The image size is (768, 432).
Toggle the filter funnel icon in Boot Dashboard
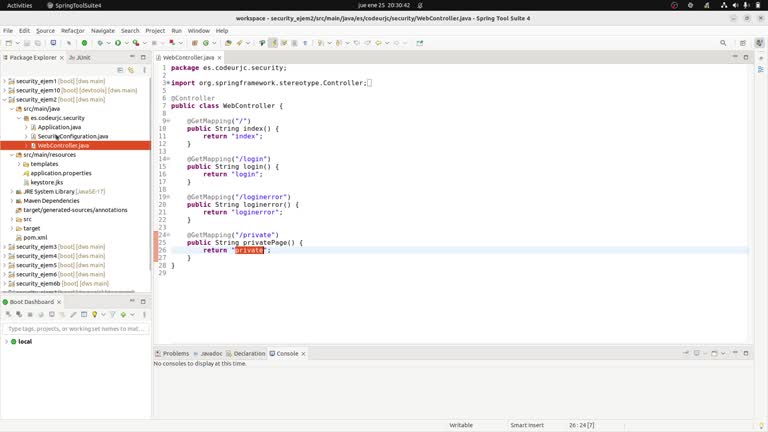click(x=112, y=314)
